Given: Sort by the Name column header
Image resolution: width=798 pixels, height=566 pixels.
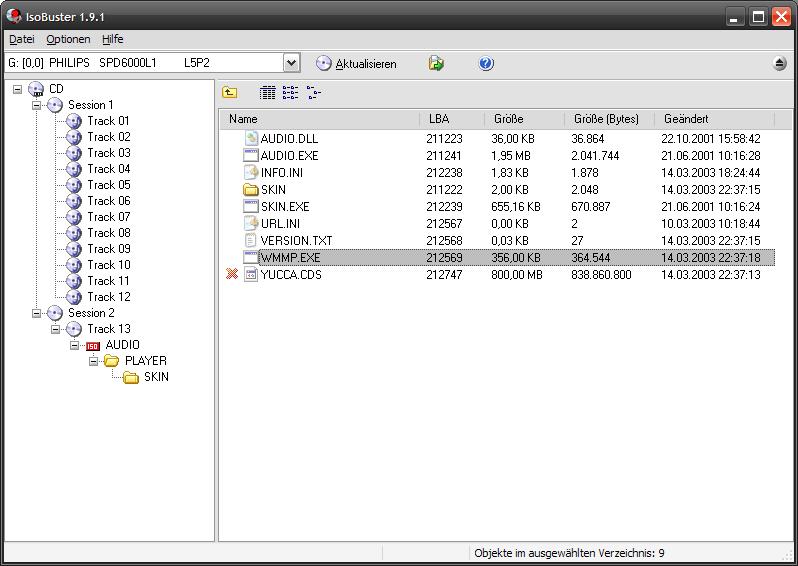Looking at the screenshot, I should click(x=320, y=119).
